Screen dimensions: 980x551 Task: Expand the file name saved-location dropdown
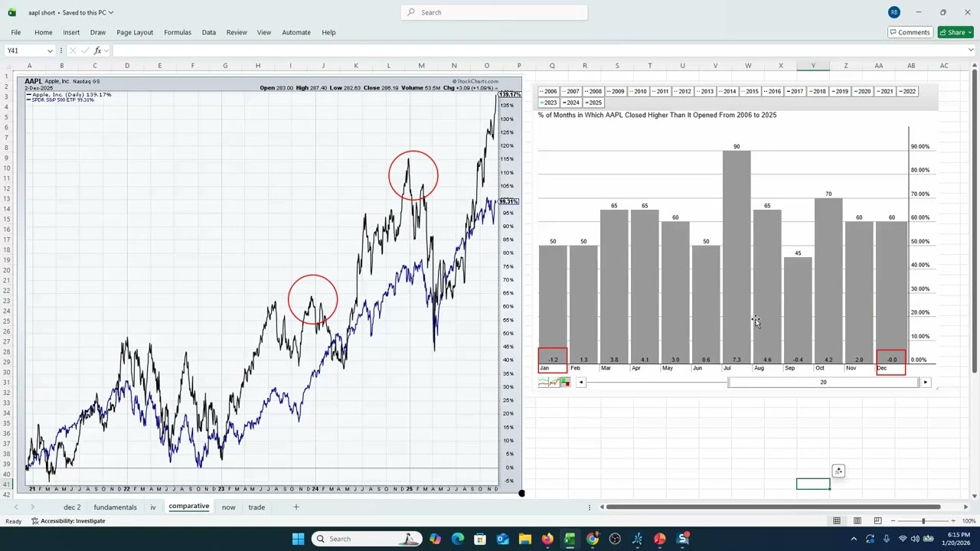click(x=111, y=12)
